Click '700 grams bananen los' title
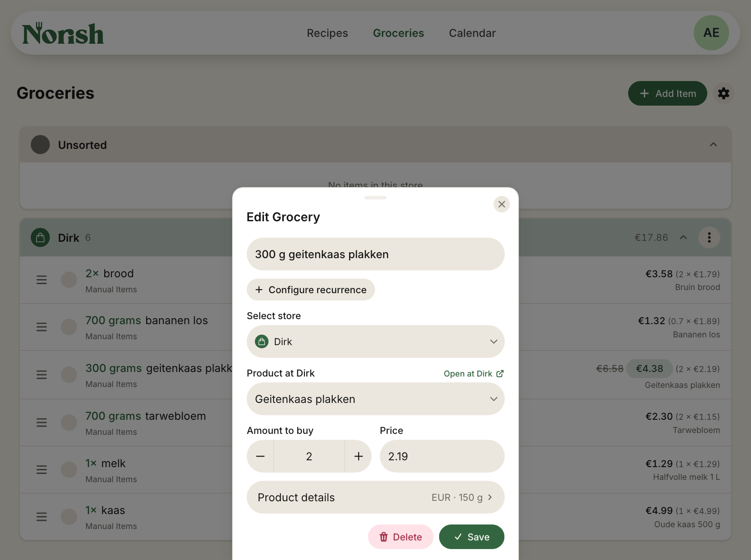 click(147, 321)
